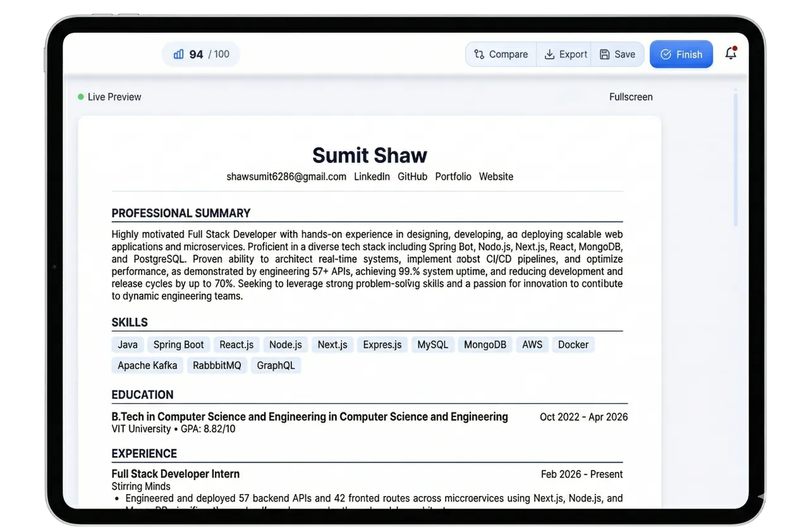The image size is (809, 532).
Task: Click the blue Finish button
Action: click(x=681, y=54)
